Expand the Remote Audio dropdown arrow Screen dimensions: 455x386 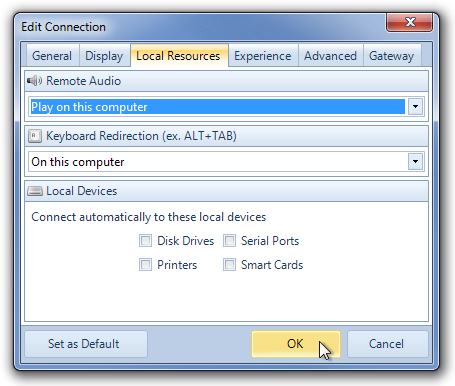click(415, 107)
